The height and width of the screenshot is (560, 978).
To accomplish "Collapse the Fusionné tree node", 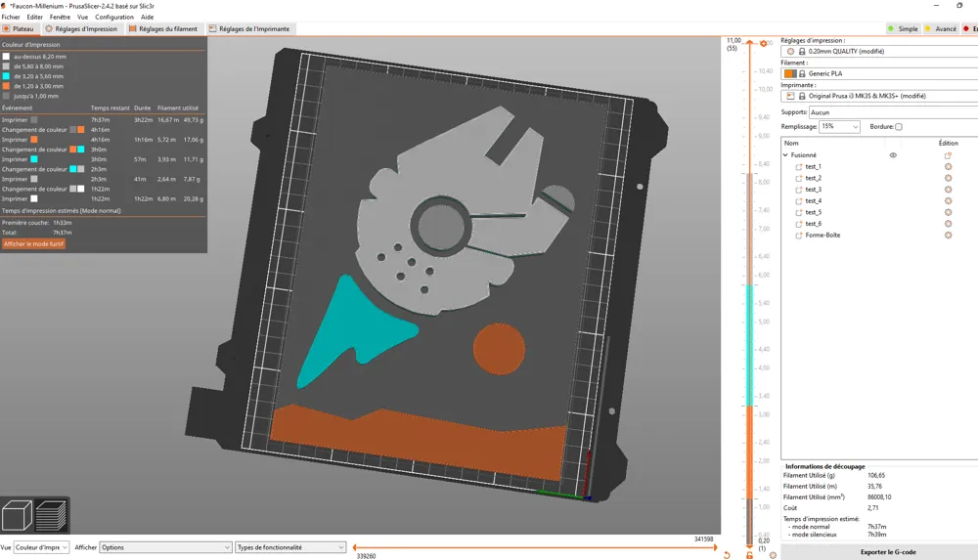I will 786,155.
